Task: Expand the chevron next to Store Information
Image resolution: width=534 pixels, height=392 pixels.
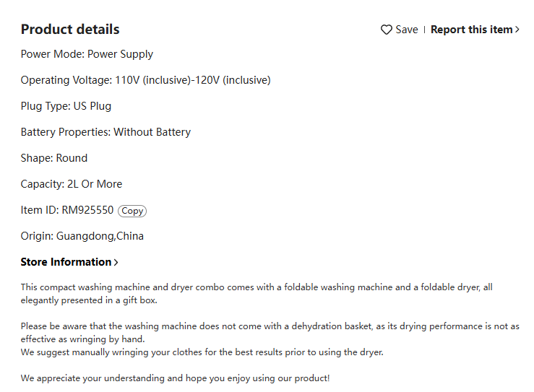Action: pyautogui.click(x=116, y=262)
